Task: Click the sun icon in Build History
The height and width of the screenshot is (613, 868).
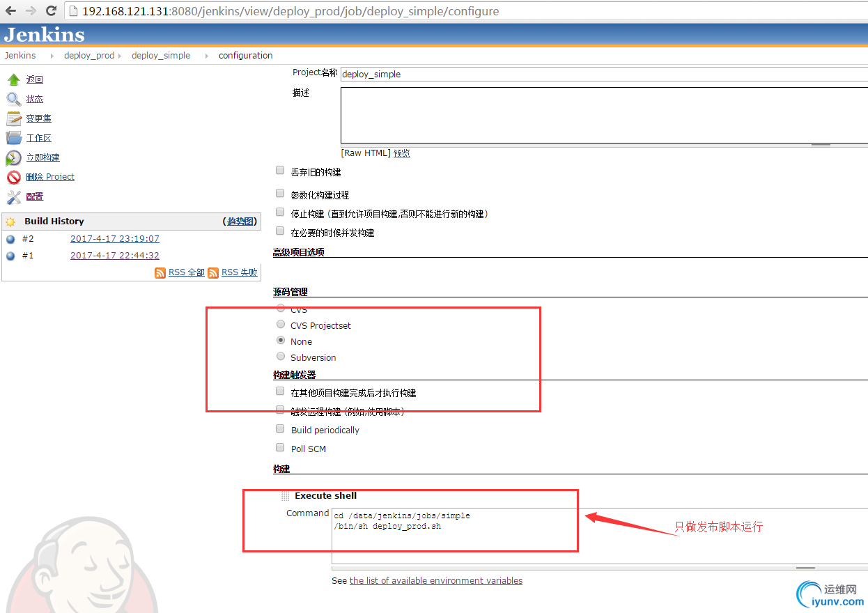Action: 10,222
